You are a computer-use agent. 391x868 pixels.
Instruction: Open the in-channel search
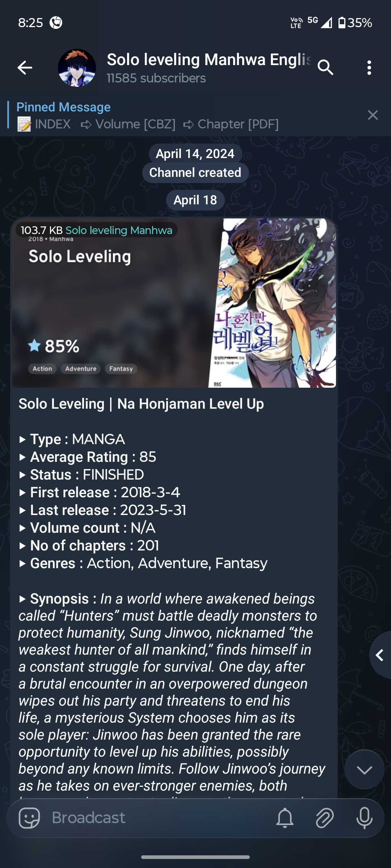coord(325,67)
